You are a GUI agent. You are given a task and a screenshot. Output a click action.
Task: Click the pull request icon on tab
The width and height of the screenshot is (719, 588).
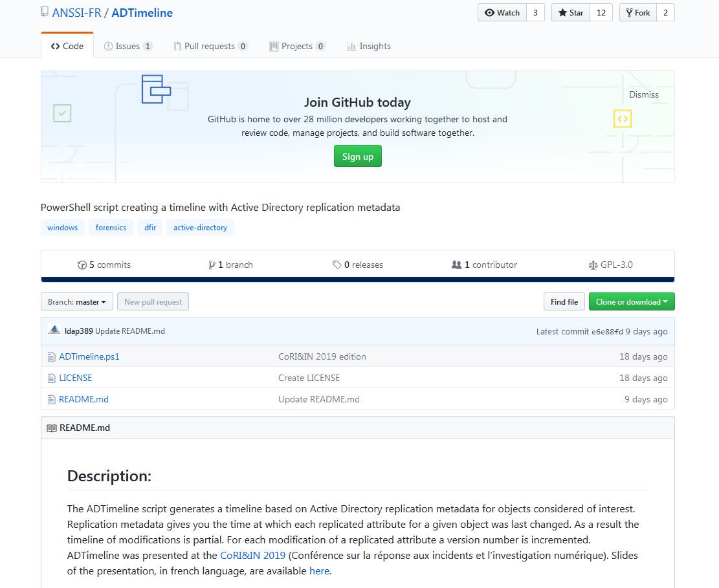177,46
